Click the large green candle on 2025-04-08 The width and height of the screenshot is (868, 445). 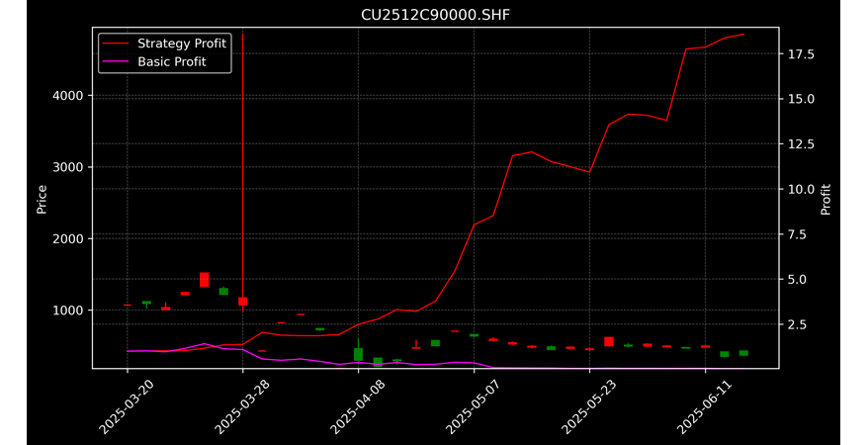click(x=358, y=354)
